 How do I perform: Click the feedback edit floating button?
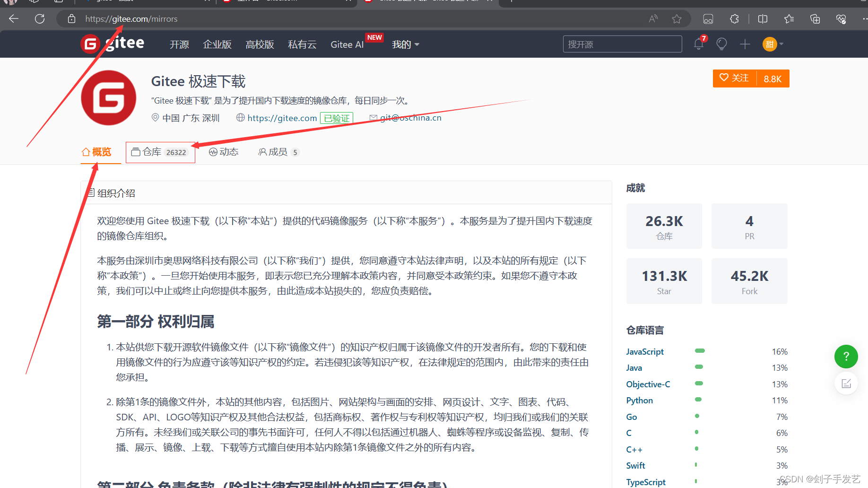pyautogui.click(x=846, y=383)
